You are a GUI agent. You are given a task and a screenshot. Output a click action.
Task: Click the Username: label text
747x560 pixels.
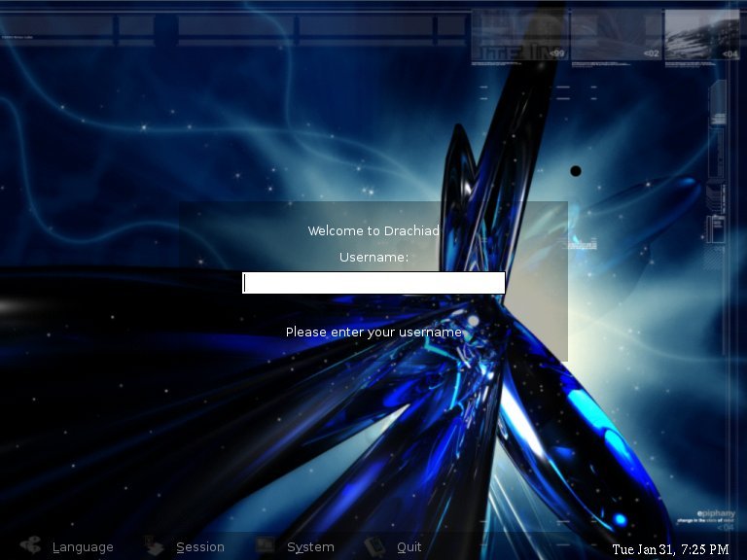373,258
